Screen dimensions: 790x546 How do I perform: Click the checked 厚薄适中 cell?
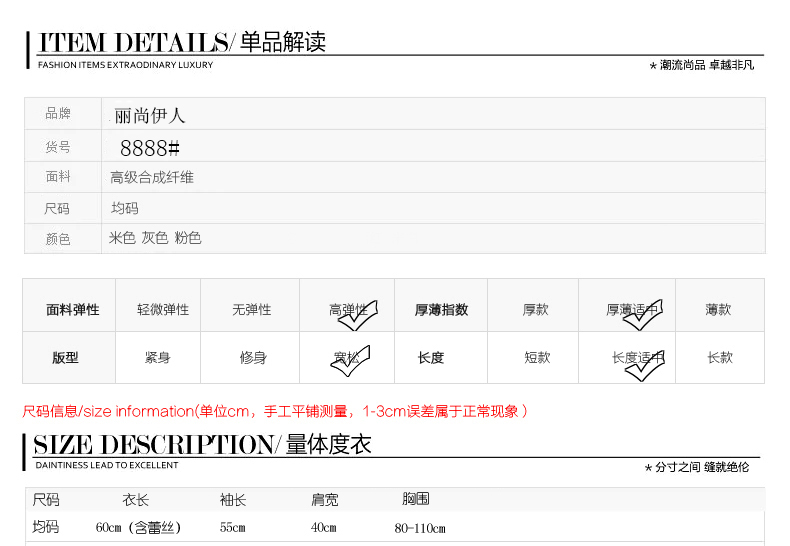627,305
